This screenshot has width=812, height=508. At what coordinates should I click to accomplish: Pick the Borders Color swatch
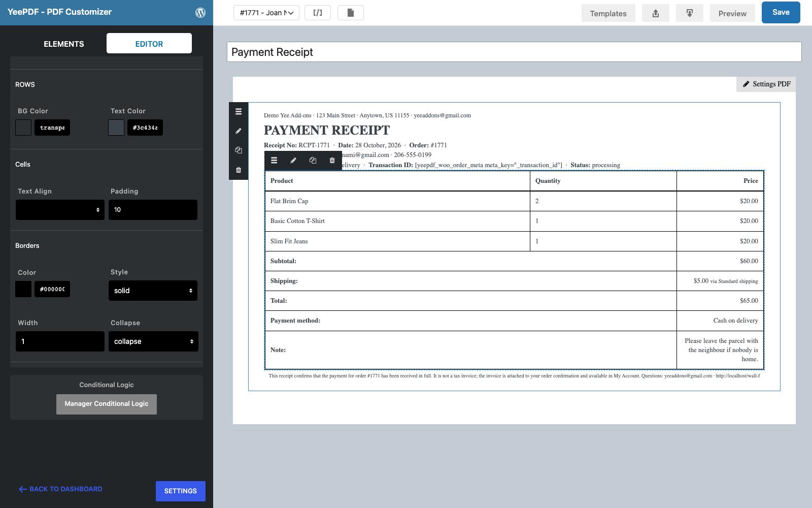(23, 289)
